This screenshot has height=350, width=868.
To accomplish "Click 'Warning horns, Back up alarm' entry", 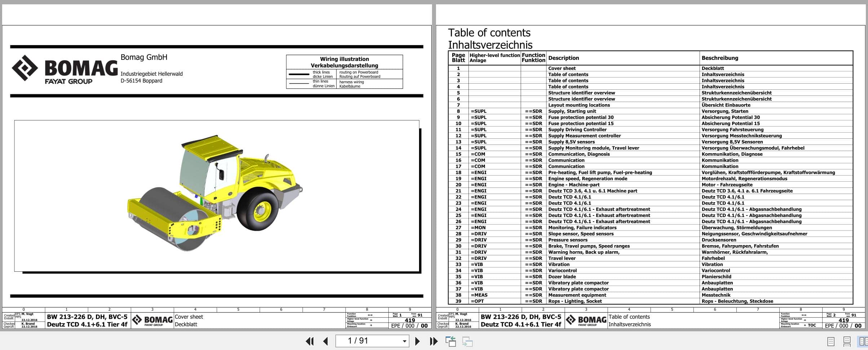I will pos(584,252).
